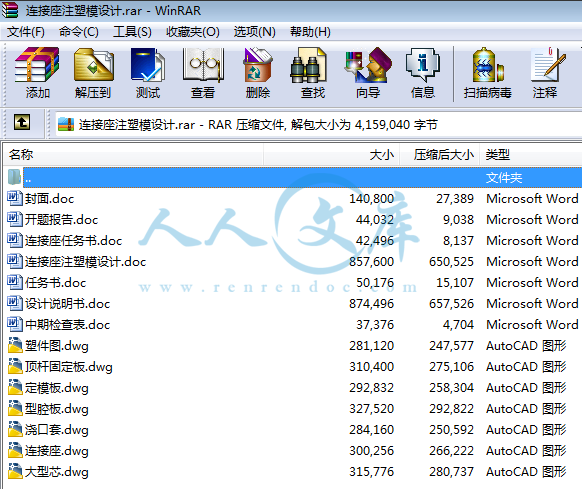Image resolution: width=582 pixels, height=489 pixels.
Task: Click the Word icon of 开题报告.doc
Action: pos(14,219)
